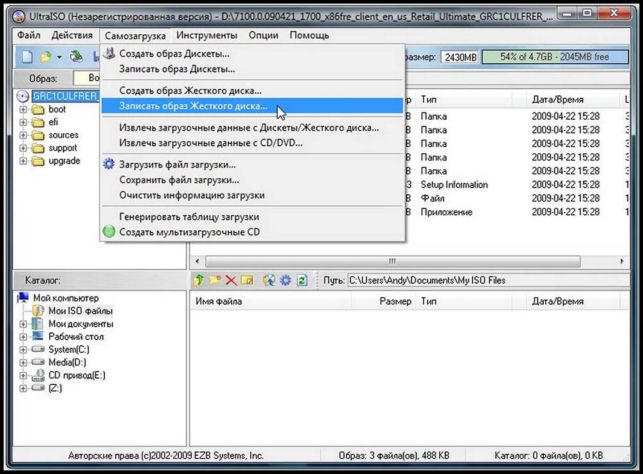
Task: Click the Путь path input field
Action: (x=488, y=280)
